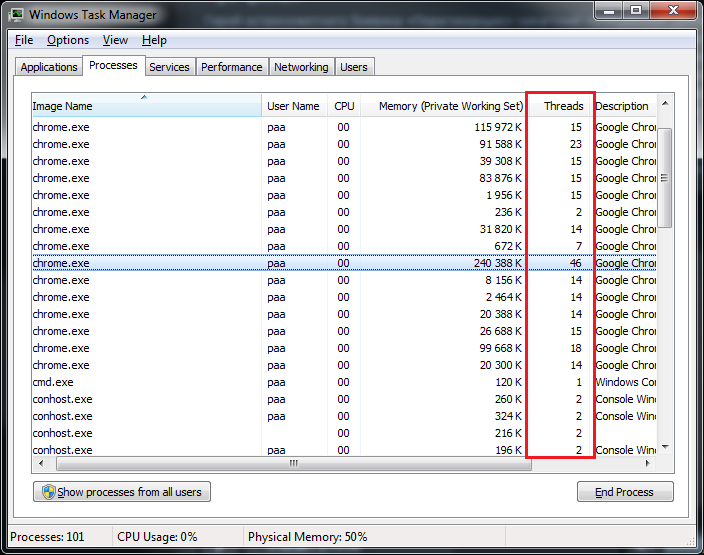
Task: Select chrome.exe row with 20 388 K memory
Action: [x=344, y=314]
